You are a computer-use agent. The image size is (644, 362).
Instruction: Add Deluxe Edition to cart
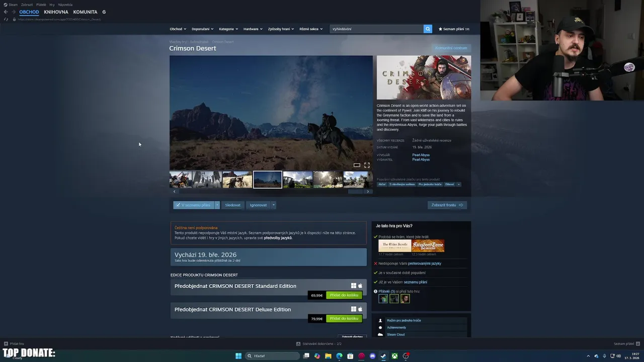[x=344, y=319]
